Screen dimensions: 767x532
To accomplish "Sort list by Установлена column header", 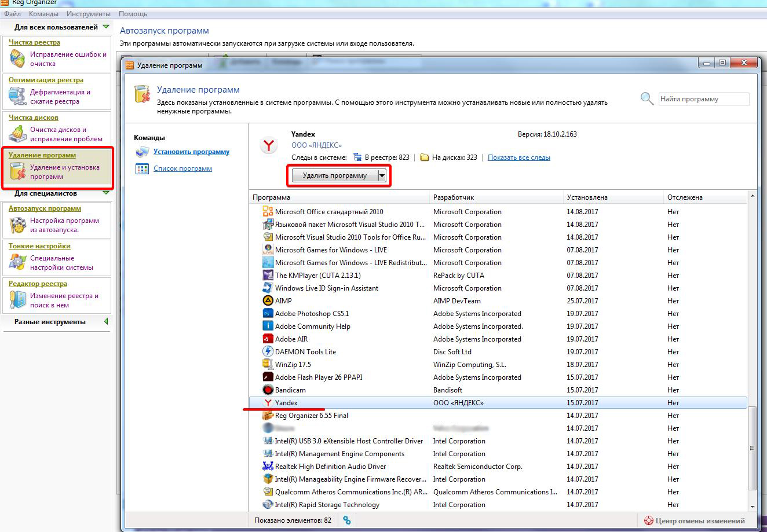I will pyautogui.click(x=613, y=197).
